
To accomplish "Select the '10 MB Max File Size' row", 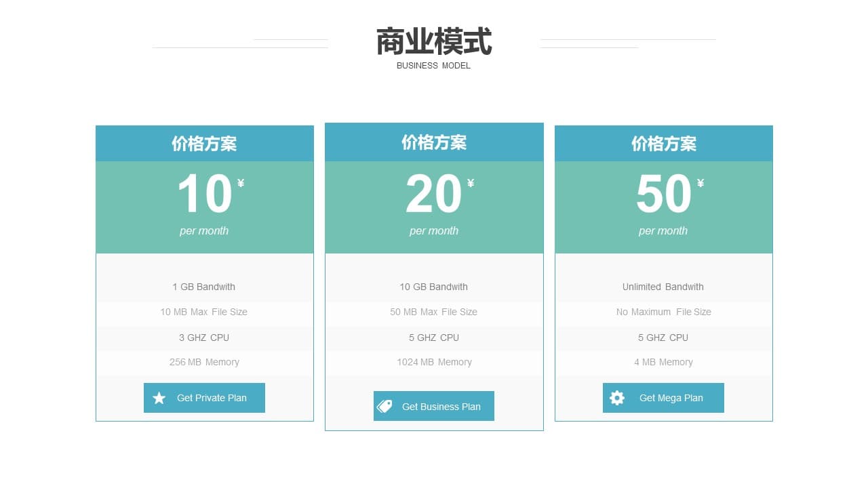I will point(204,312).
